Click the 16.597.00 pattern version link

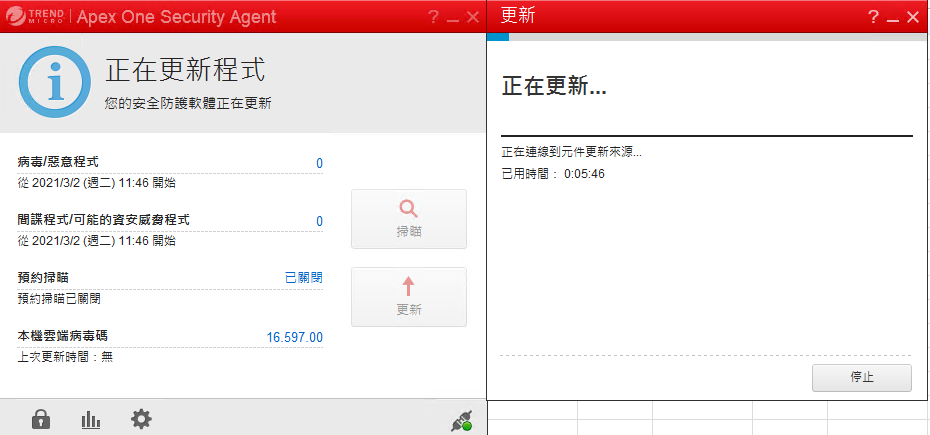pyautogui.click(x=295, y=338)
